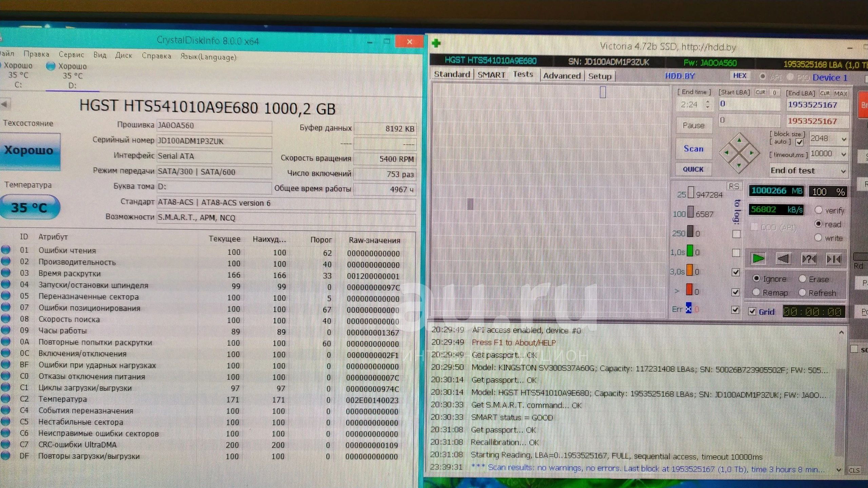Click previous disk arrow in CrystalDiskInfo
Image resolution: width=868 pixels, height=488 pixels.
click(4, 105)
